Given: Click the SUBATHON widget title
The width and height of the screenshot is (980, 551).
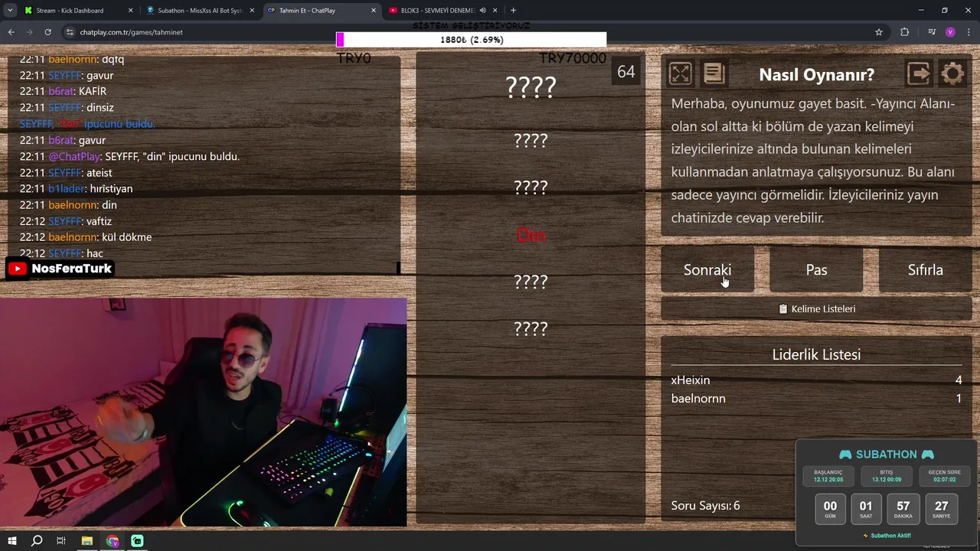Looking at the screenshot, I should 886,455.
